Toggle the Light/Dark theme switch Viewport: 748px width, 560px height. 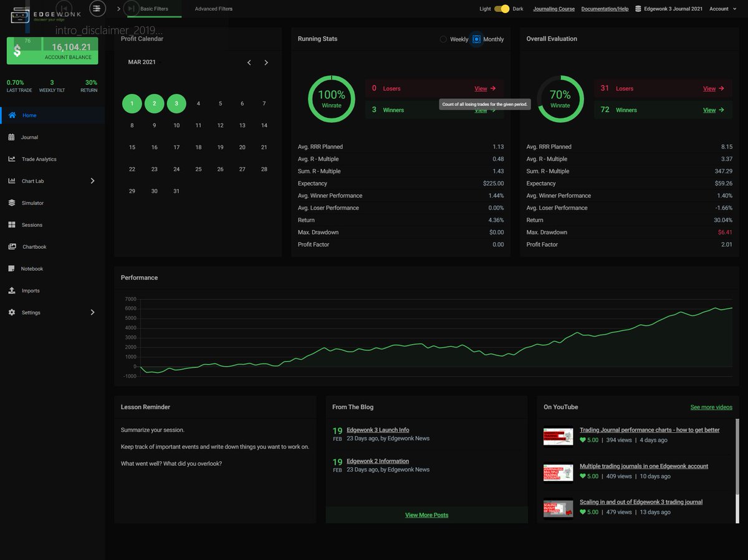coord(502,9)
